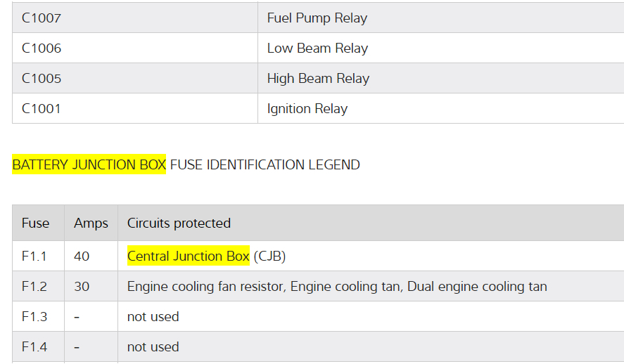Select the High Beam Relay entry
624x364 pixels.
coord(318,79)
